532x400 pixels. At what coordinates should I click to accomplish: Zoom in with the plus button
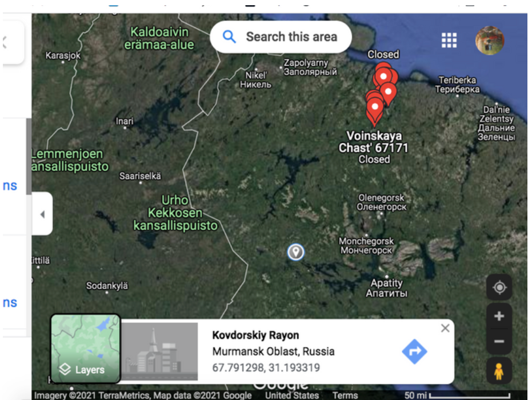click(x=499, y=316)
